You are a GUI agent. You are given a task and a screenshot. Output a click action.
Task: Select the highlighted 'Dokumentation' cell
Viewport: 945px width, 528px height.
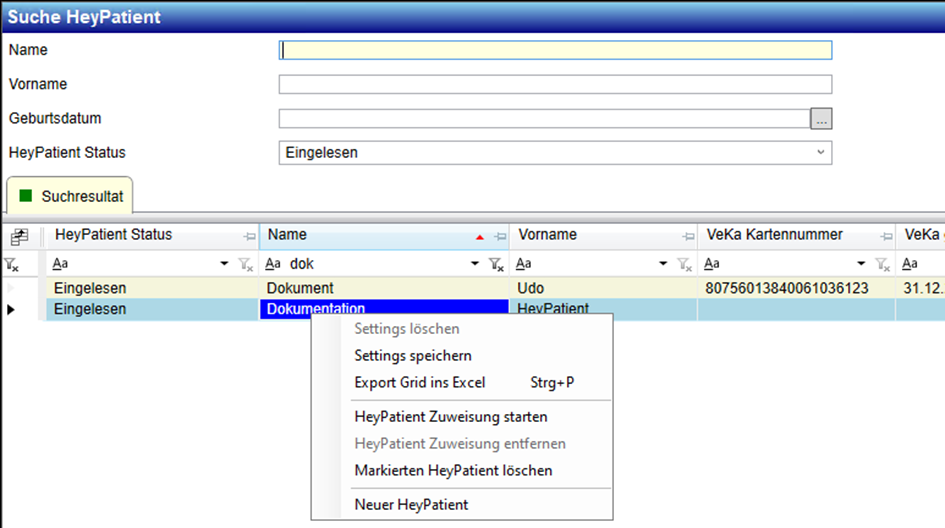(x=384, y=307)
